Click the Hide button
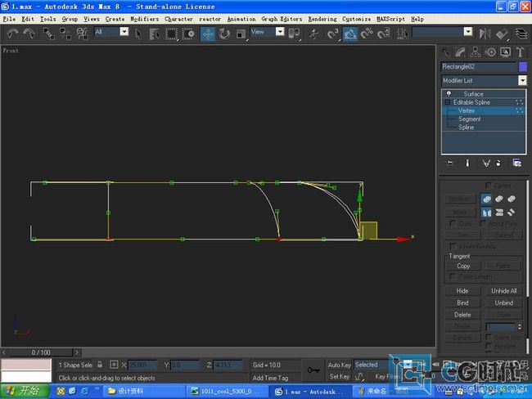This screenshot has width=532, height=399. 462,291
